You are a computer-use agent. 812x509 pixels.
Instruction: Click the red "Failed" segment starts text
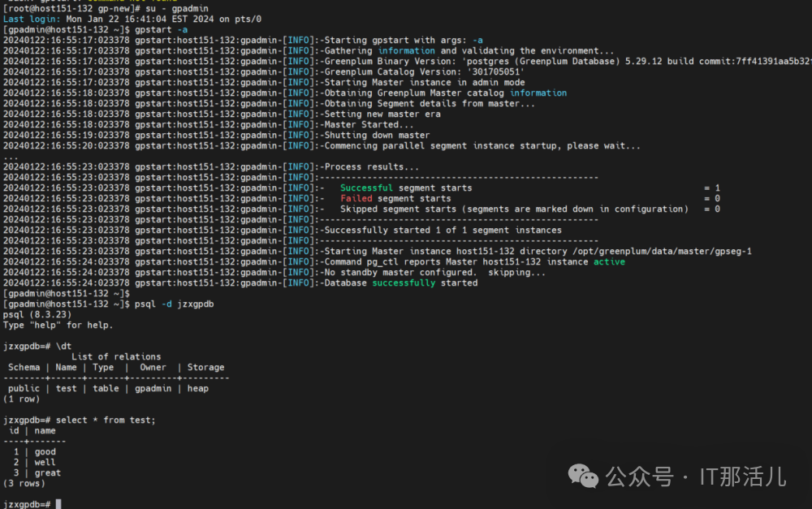pos(356,198)
